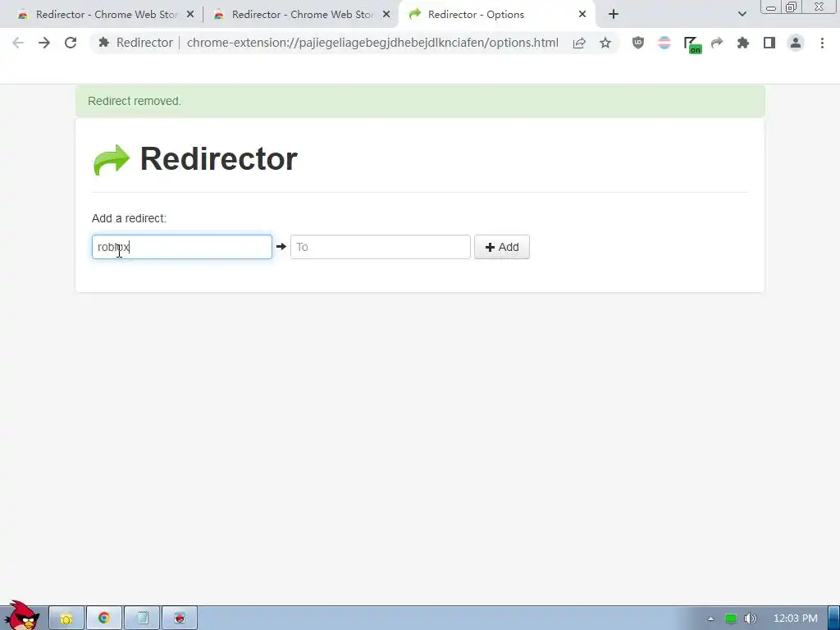The width and height of the screenshot is (840, 630).
Task: Open the volume speaker tray icon
Action: pos(750,619)
